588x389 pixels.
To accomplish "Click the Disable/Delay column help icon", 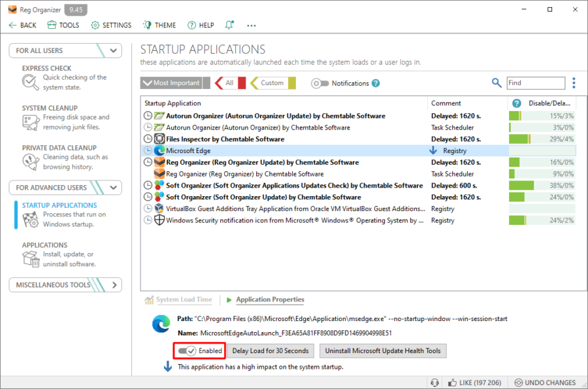I will 516,103.
